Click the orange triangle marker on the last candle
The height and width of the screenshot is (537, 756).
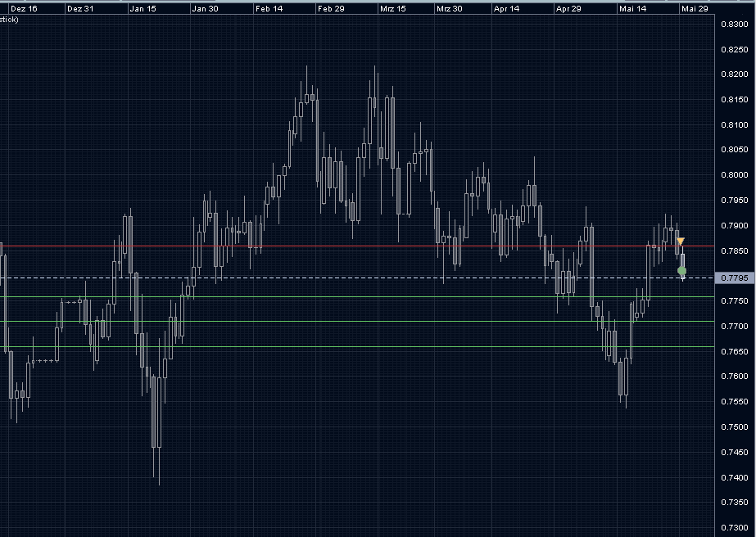(681, 241)
